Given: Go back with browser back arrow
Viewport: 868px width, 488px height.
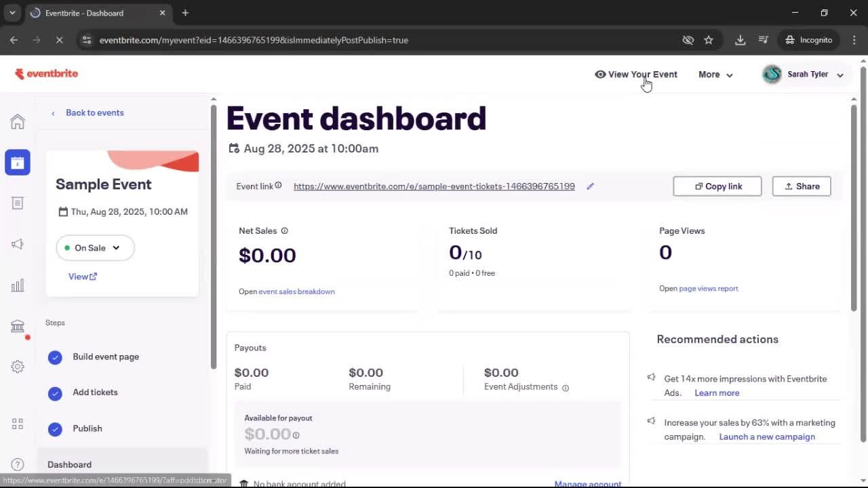Looking at the screenshot, I should tap(14, 40).
